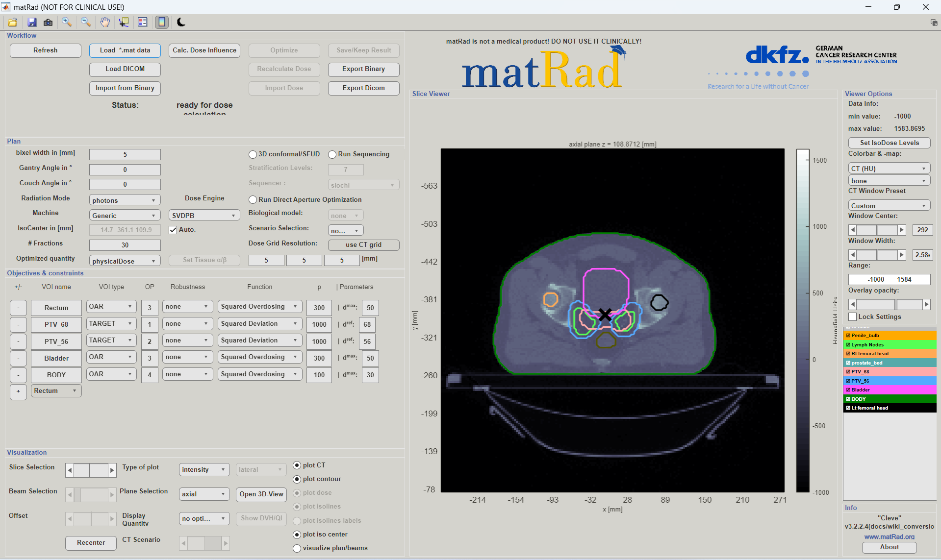Click Overlay opacity slider track
941x560 pixels.
tap(890, 304)
